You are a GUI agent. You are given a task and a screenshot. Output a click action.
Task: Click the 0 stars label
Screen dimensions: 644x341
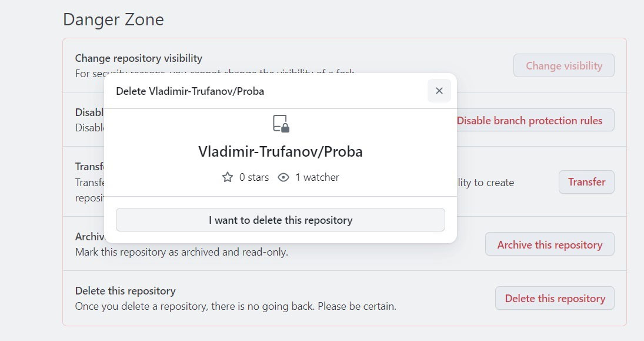(253, 177)
